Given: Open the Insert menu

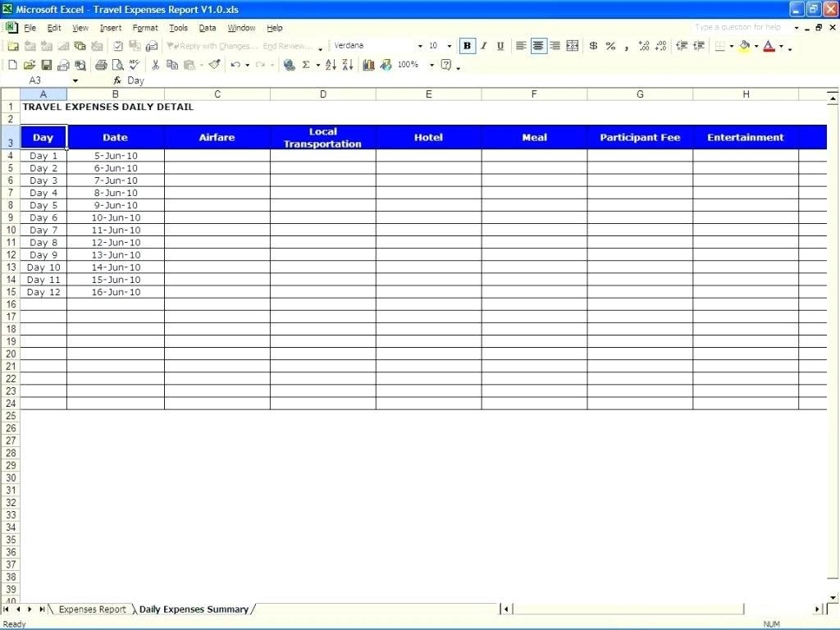Looking at the screenshot, I should [x=111, y=28].
